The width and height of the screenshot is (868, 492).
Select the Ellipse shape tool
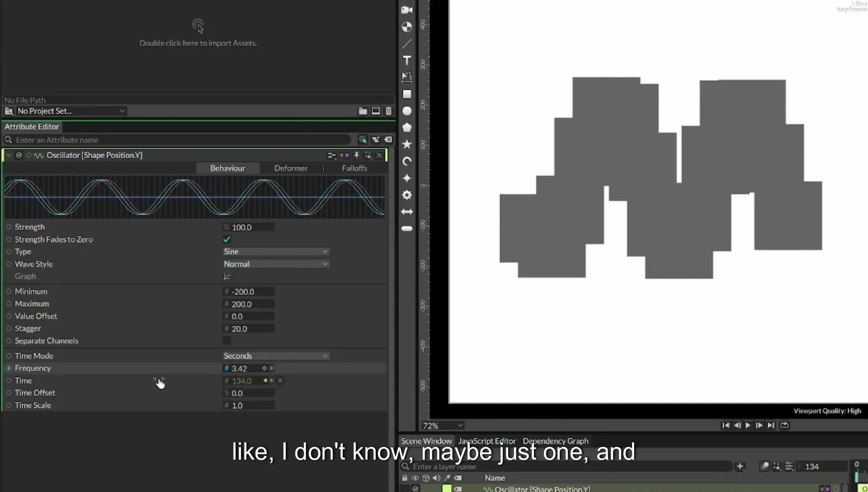pyautogui.click(x=407, y=111)
